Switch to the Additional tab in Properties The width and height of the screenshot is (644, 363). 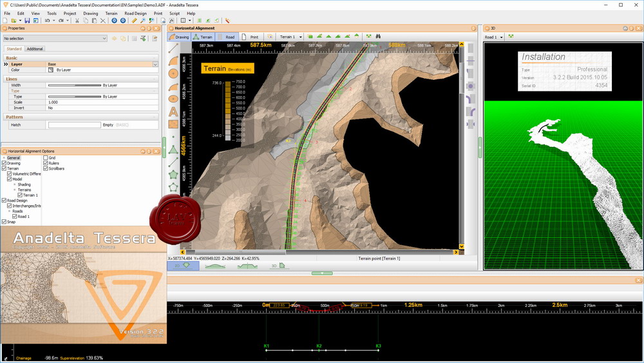point(35,49)
